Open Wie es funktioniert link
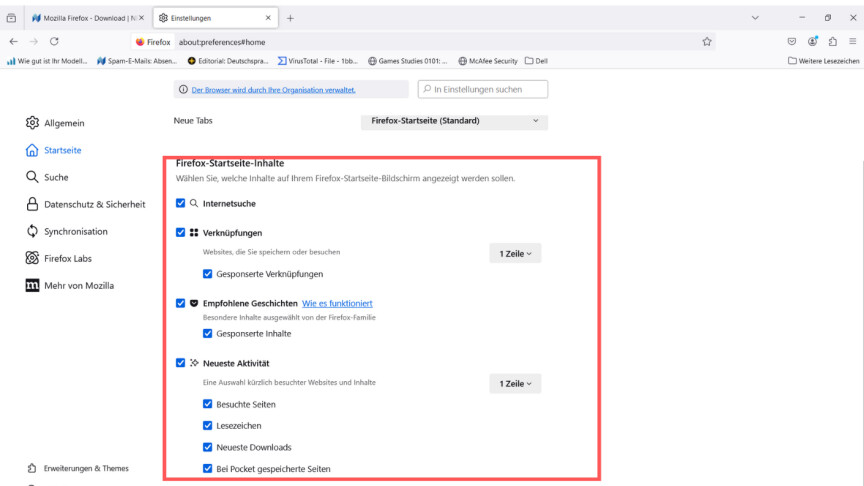864x486 pixels. point(337,303)
